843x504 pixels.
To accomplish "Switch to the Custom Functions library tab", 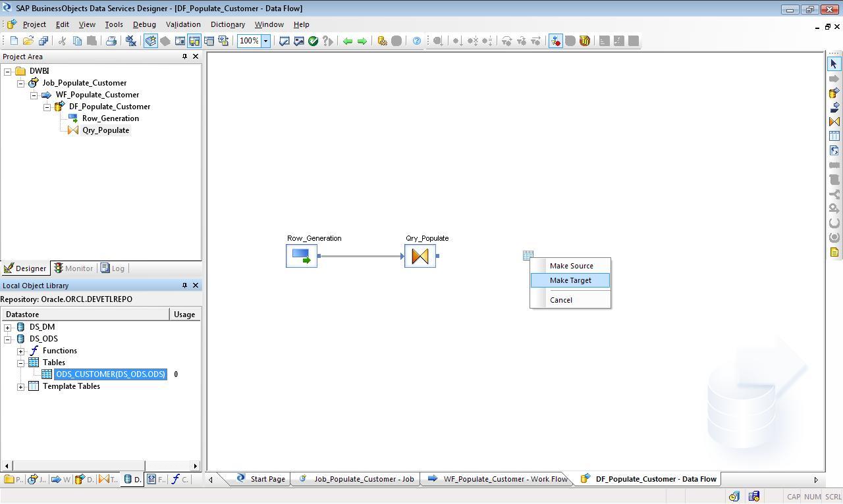I will tap(180, 480).
